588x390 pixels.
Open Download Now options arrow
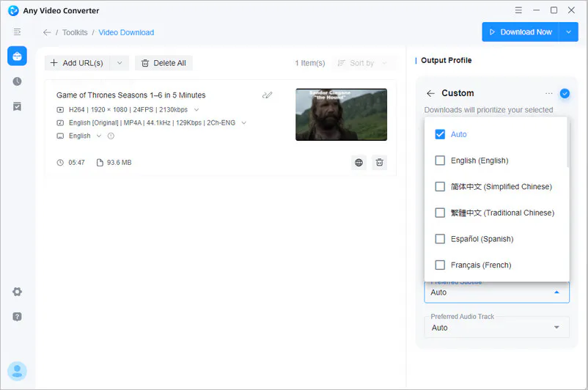(568, 32)
